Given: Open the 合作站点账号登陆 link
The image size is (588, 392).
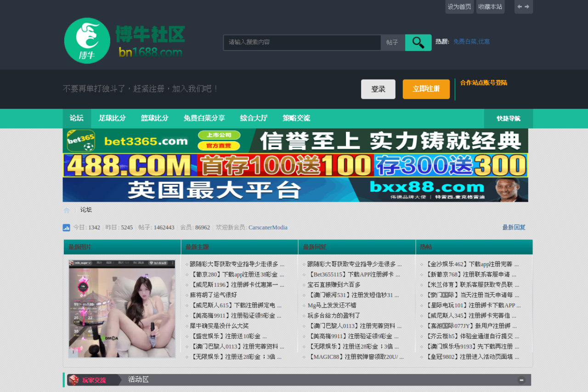Looking at the screenshot, I should [484, 83].
